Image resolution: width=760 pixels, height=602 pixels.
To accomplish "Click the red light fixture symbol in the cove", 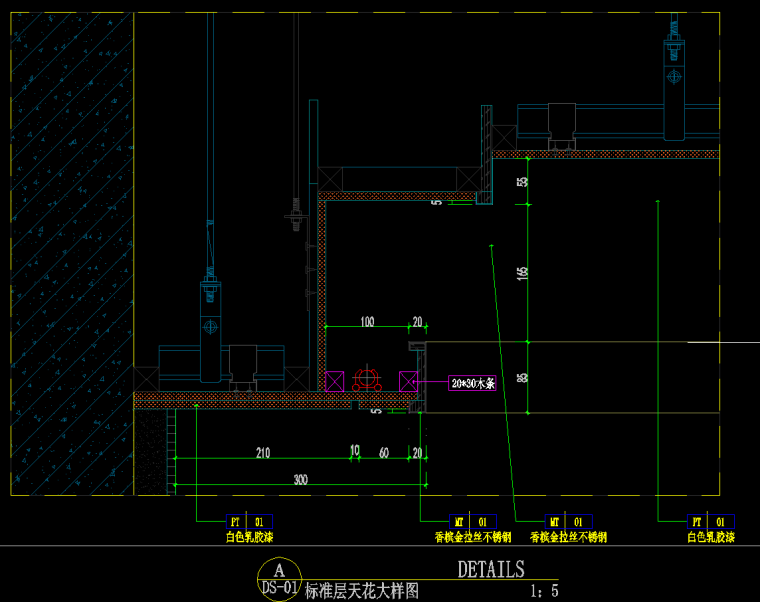I will coord(366,380).
